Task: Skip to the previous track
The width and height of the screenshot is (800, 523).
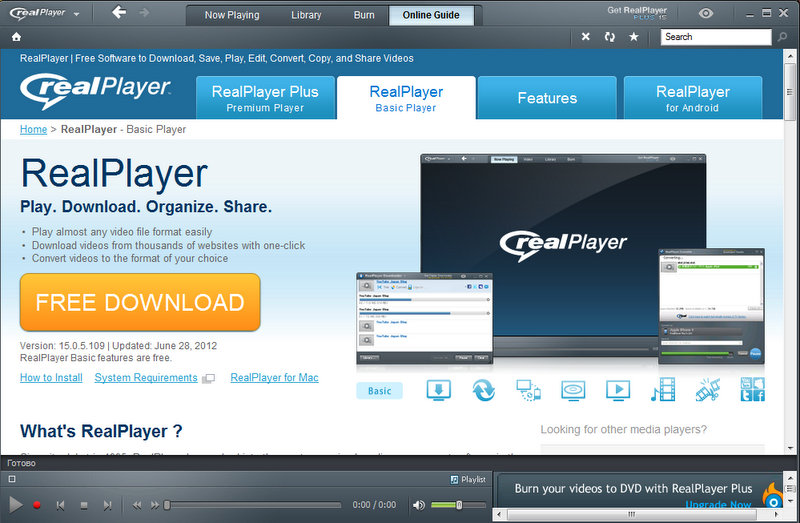Action: pos(60,506)
